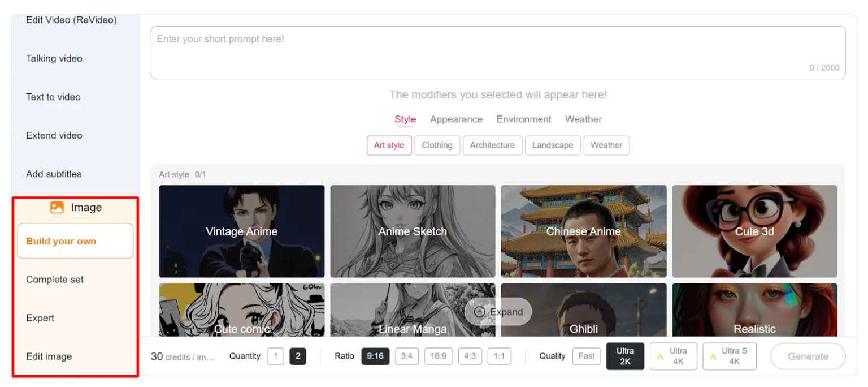Enable Ultra 4K quality

[673, 356]
